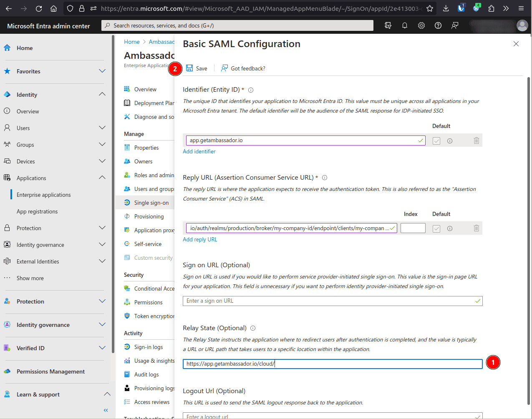Expand Identity governance bottom section
This screenshot has height=419, width=532.
(102, 325)
